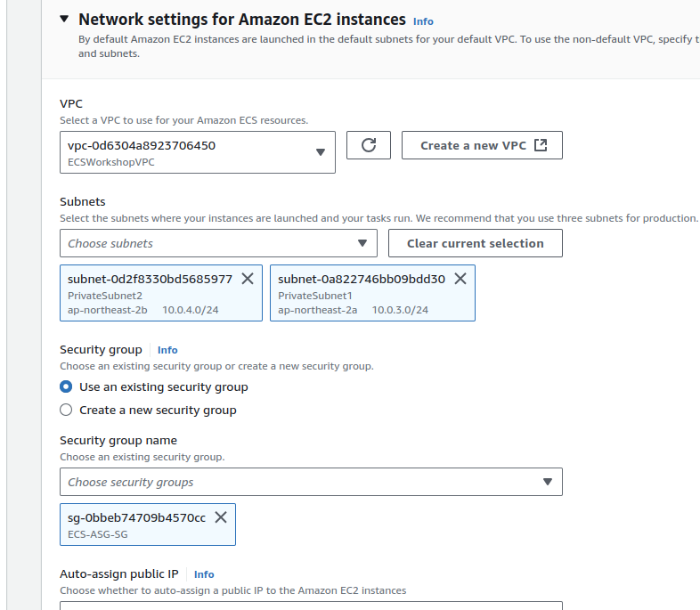Image resolution: width=700 pixels, height=610 pixels.
Task: Open the VPC selection dropdown
Action: click(x=197, y=152)
